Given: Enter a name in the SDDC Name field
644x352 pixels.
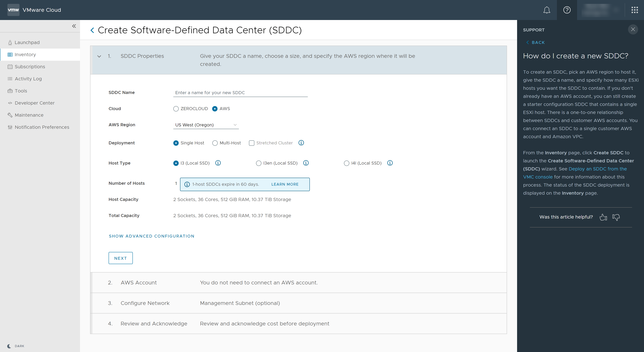Looking at the screenshot, I should (240, 92).
